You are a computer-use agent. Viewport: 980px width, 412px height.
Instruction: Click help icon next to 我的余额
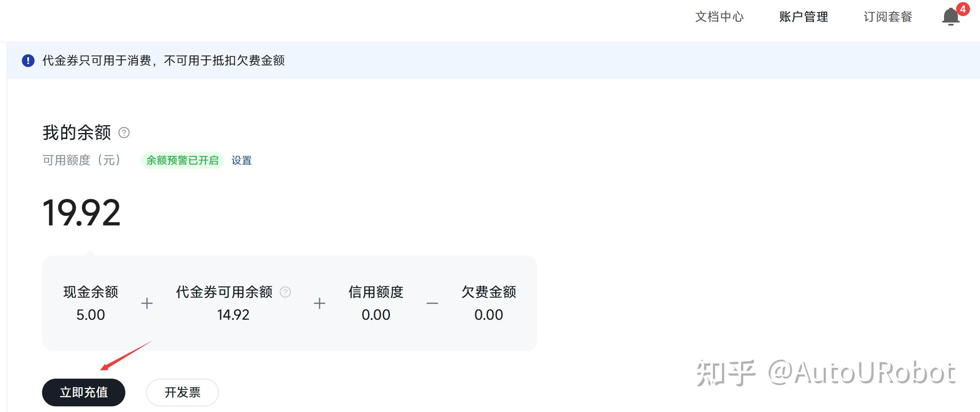(x=124, y=133)
